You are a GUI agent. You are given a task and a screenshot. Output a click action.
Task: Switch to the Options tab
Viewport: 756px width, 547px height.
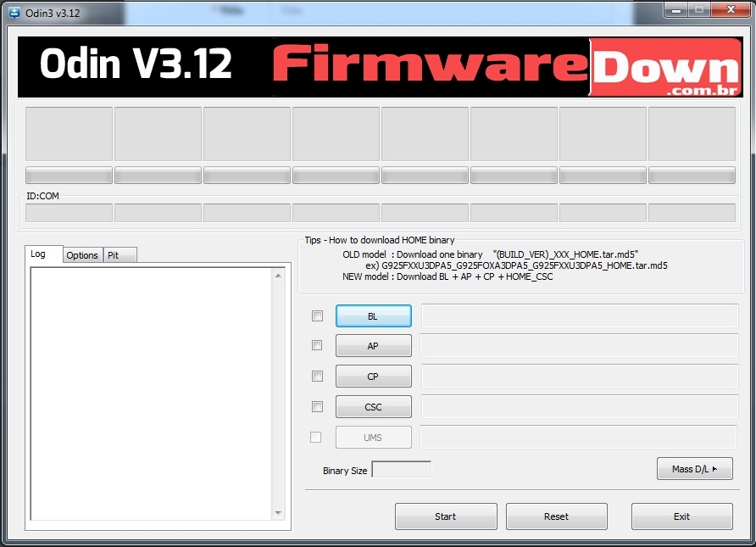(x=82, y=255)
